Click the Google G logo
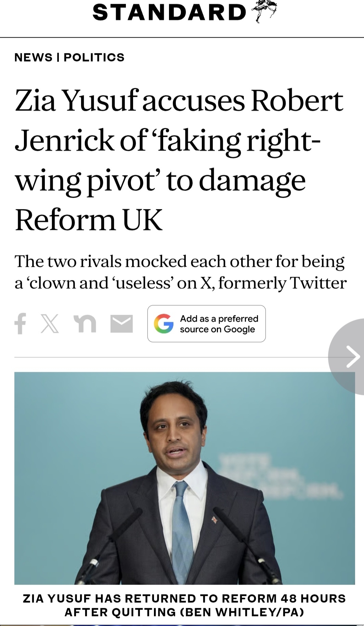Viewport: 364px width, 626px height. (x=164, y=324)
